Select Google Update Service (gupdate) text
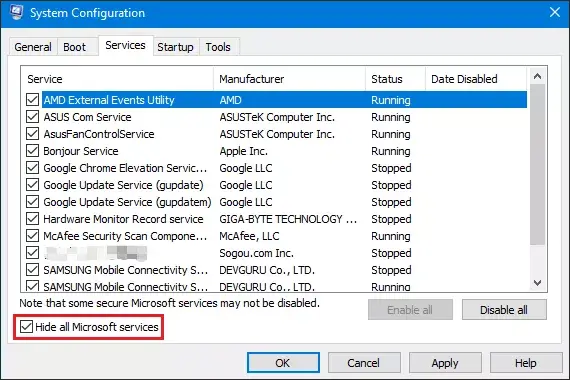The image size is (570, 380). [123, 185]
